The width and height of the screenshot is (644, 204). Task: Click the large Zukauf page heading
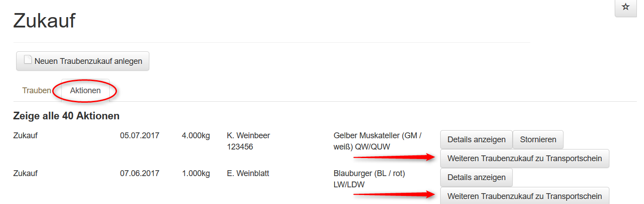pyautogui.click(x=44, y=21)
